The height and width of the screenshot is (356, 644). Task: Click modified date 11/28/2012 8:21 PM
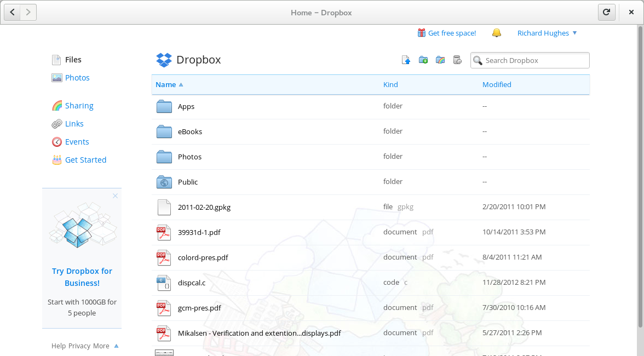(514, 282)
